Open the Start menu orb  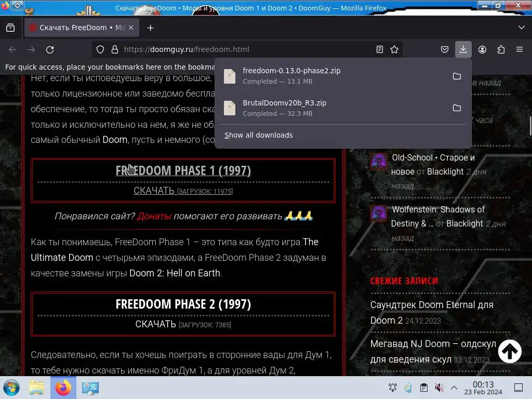tap(11, 388)
